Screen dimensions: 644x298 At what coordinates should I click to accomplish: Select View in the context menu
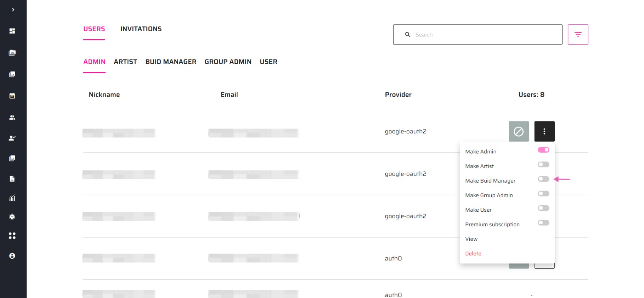471,239
